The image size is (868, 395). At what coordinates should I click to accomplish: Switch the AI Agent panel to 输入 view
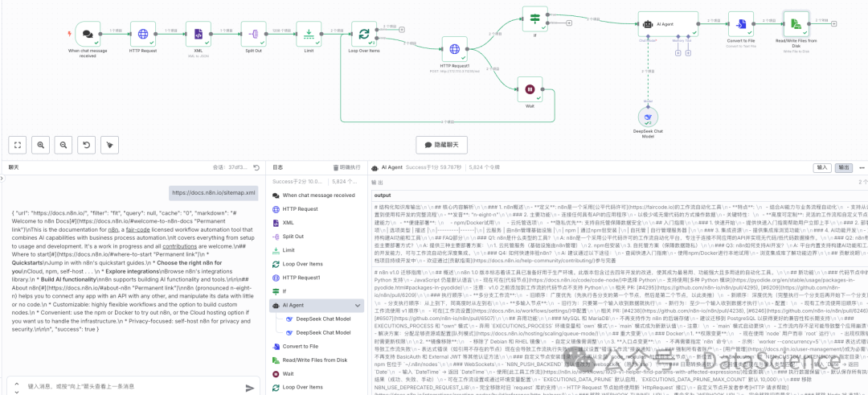coord(822,167)
